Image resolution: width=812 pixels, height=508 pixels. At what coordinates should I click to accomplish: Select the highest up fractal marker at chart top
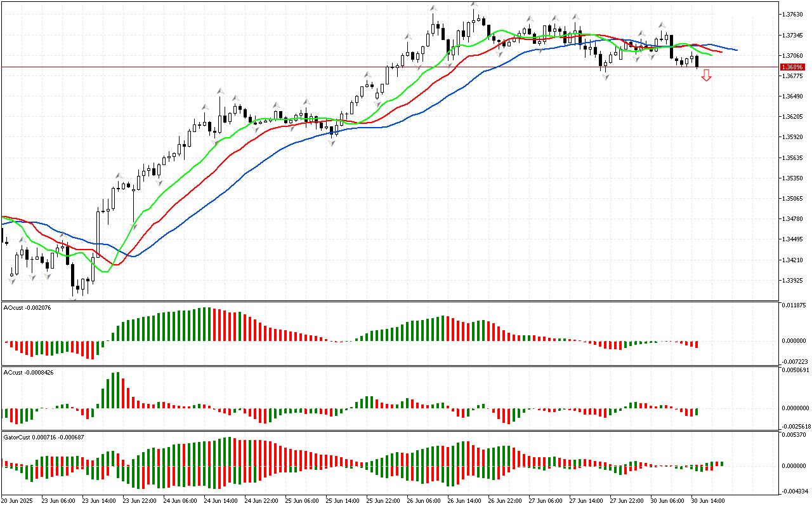click(x=474, y=4)
